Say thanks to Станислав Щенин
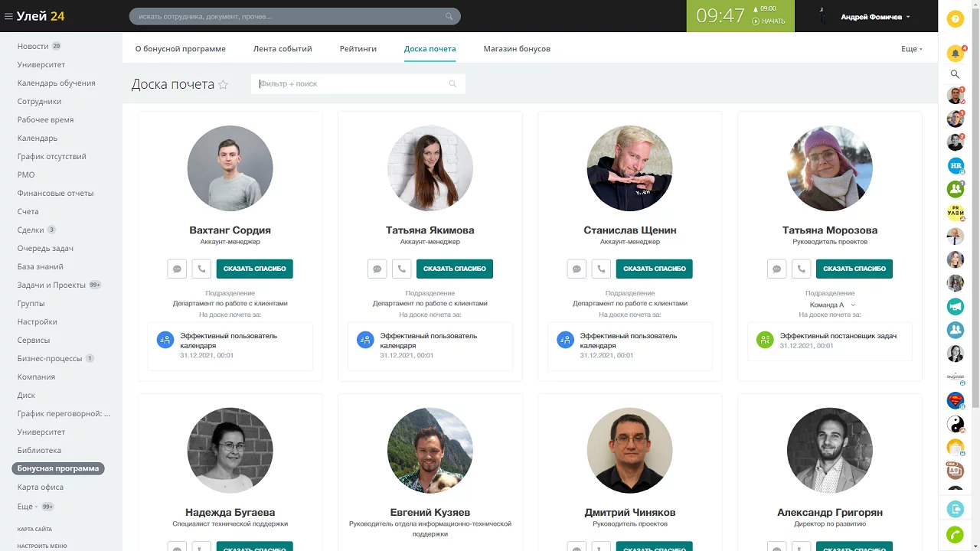 pos(654,269)
